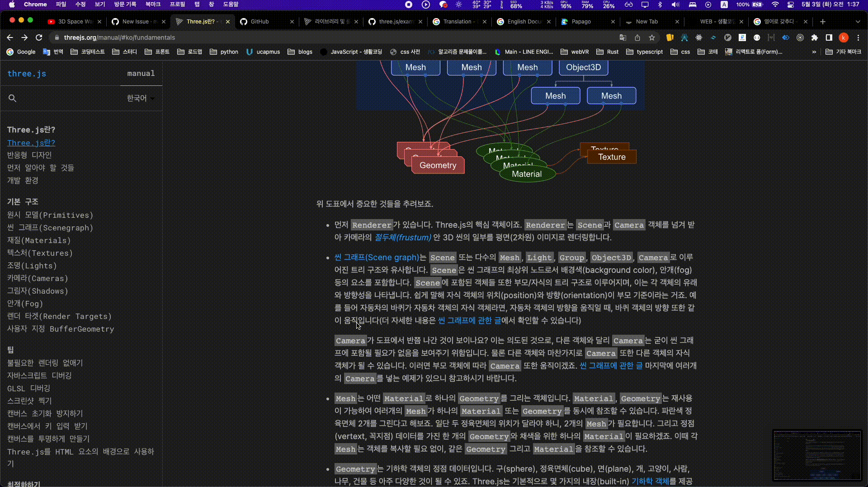Click the site info lock icon beside the URL

click(x=57, y=37)
